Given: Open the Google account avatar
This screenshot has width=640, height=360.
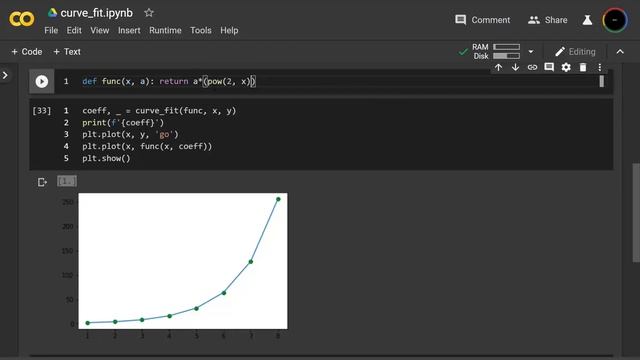Looking at the screenshot, I should pos(614,20).
